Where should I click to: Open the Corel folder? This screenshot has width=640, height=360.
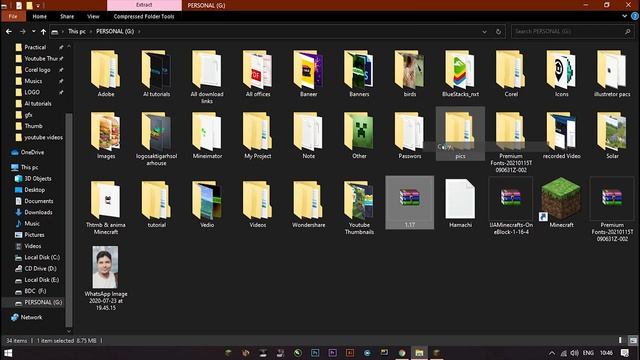[x=511, y=73]
